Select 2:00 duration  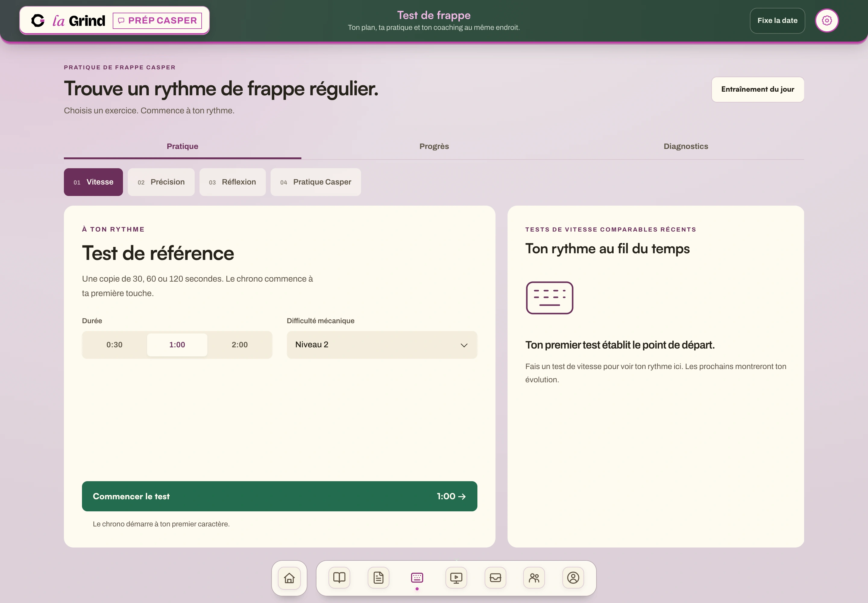(x=240, y=345)
